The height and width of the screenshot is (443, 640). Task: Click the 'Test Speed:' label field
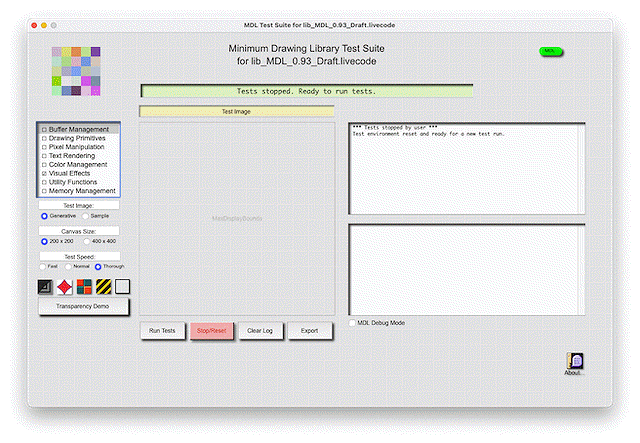80,257
